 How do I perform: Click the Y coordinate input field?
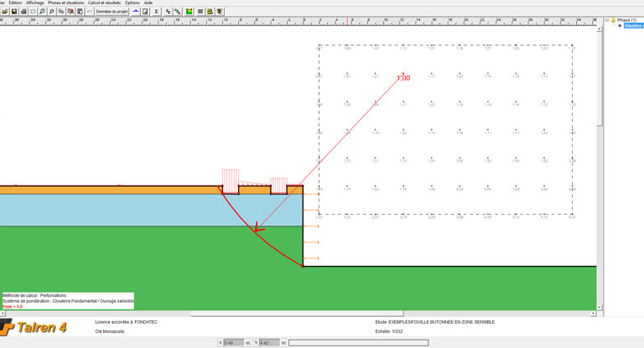(x=269, y=342)
